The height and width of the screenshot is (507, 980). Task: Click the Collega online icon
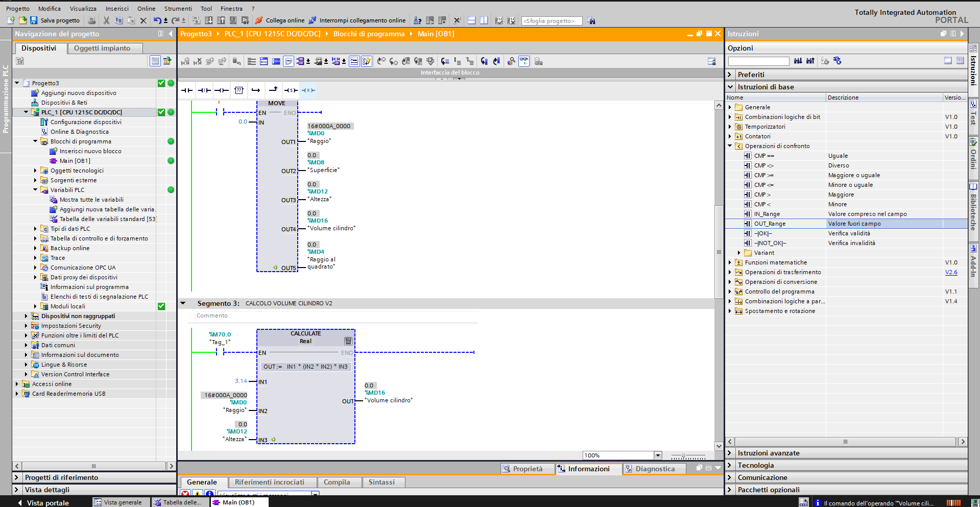(259, 20)
